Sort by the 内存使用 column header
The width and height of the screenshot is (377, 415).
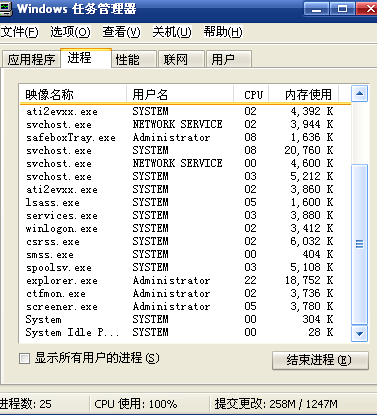(x=304, y=94)
